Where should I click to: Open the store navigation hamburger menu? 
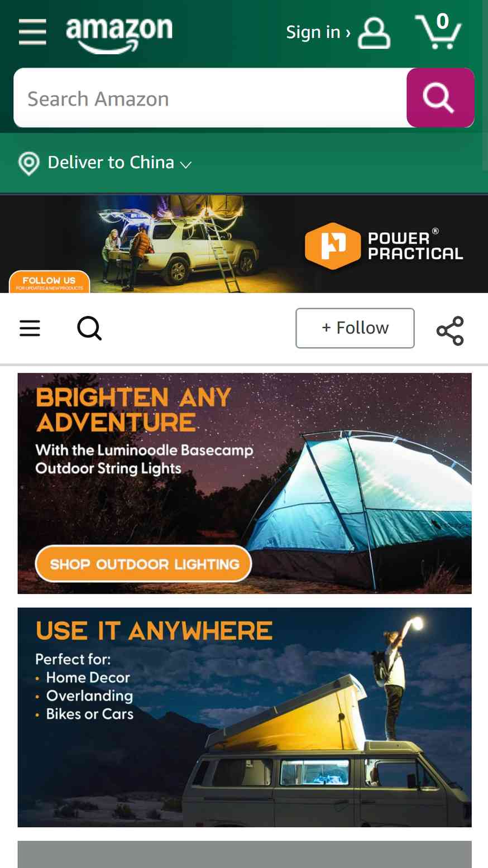tap(30, 328)
